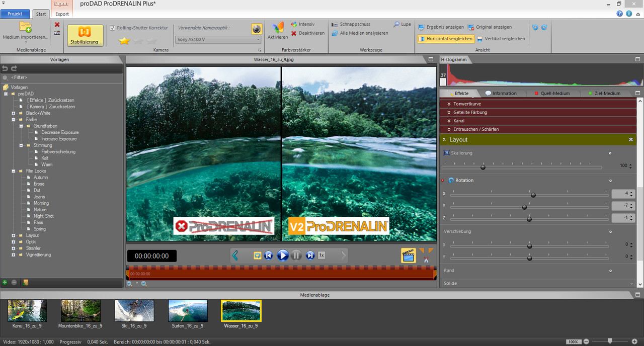Select the Autumn film look template
This screenshot has width=644, height=346.
click(41, 178)
